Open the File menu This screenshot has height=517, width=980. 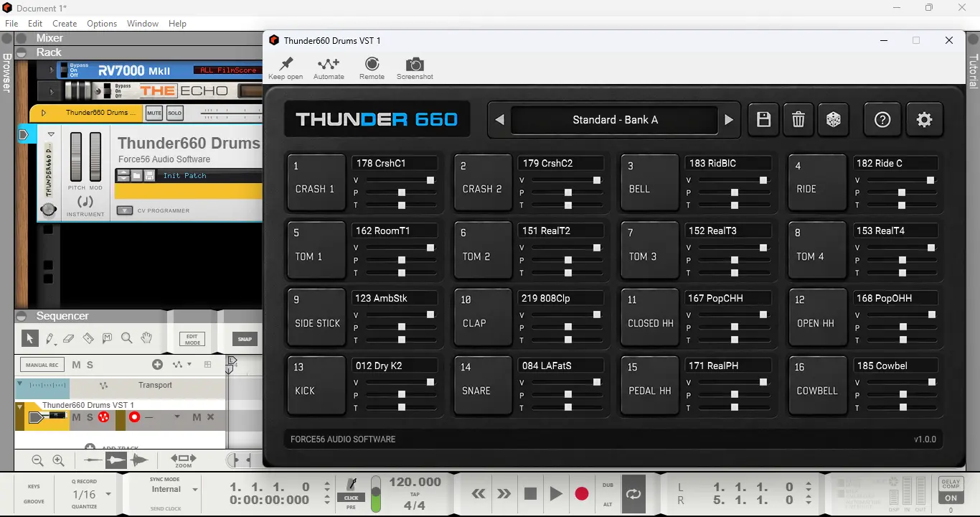(11, 24)
